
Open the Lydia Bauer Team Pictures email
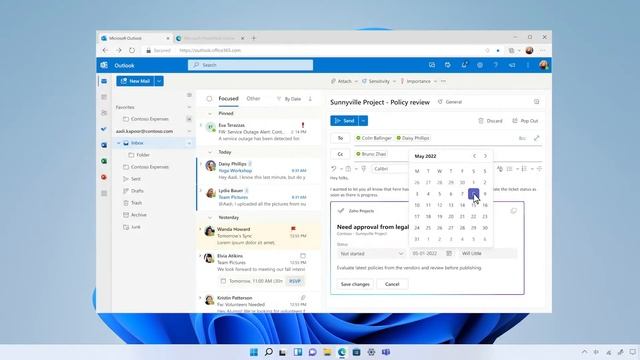click(258, 197)
